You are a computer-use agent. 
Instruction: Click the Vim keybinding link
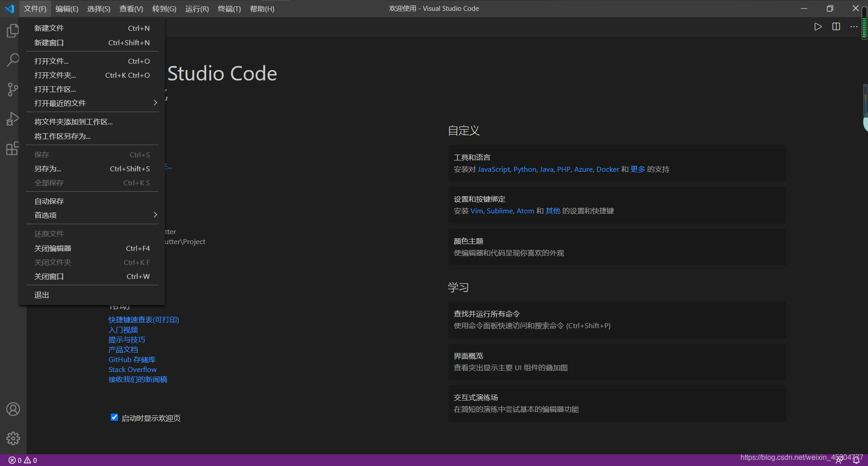[476, 211]
